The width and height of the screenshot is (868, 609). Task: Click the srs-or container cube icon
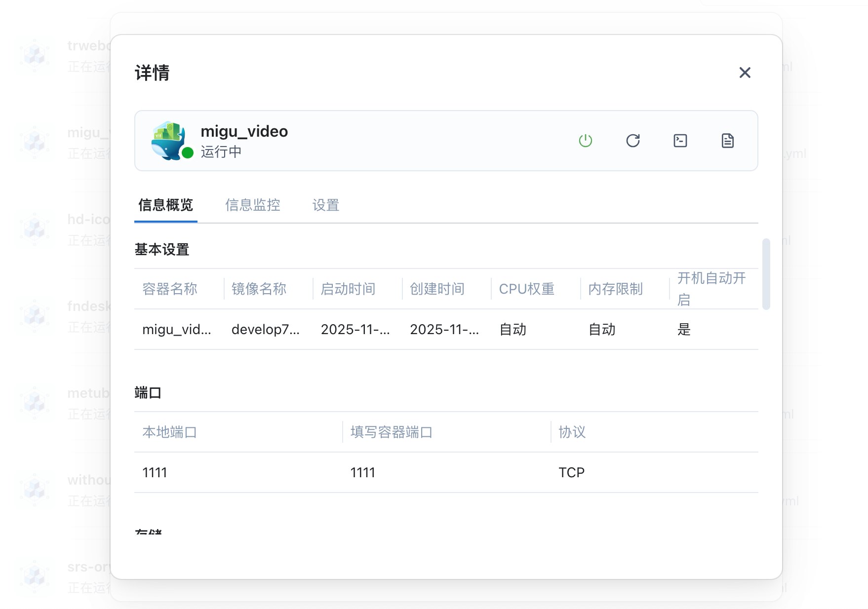click(x=35, y=576)
